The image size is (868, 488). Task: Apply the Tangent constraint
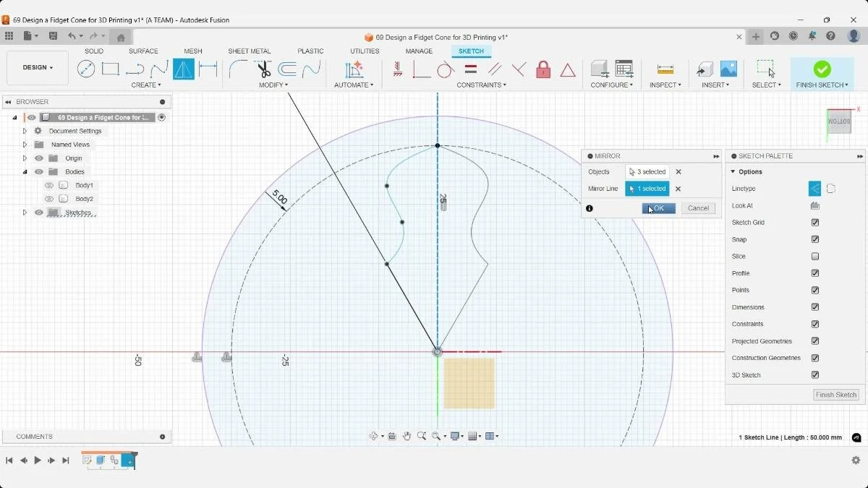(446, 69)
